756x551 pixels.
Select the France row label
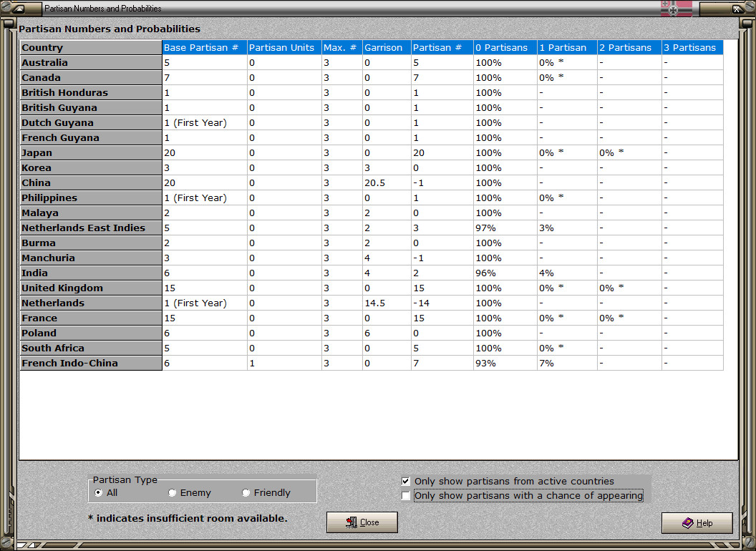[x=91, y=318]
